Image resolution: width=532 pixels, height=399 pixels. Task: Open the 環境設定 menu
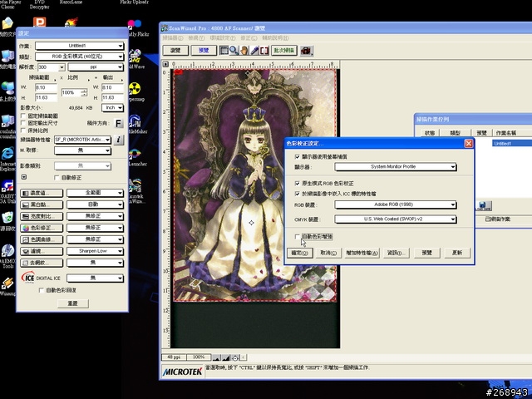pos(223,38)
